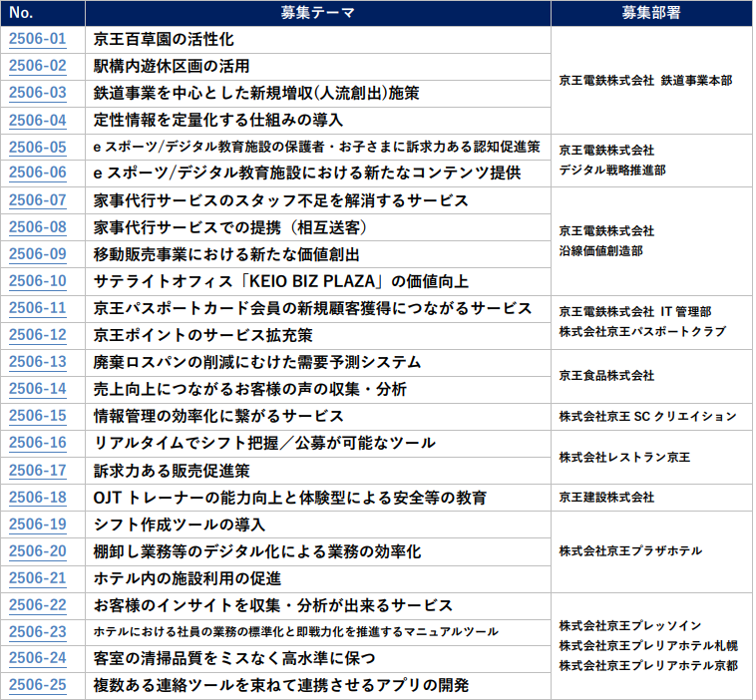Click the 2506-21 link

[37, 577]
